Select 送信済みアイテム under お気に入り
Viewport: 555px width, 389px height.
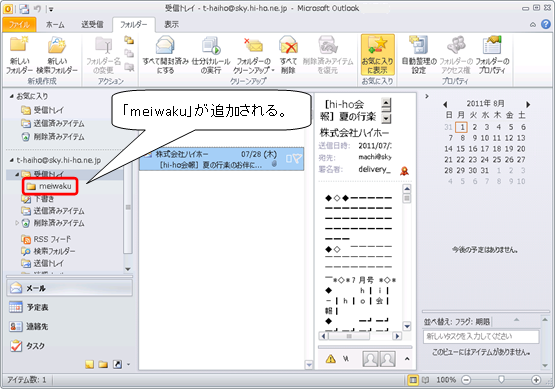tap(53, 124)
